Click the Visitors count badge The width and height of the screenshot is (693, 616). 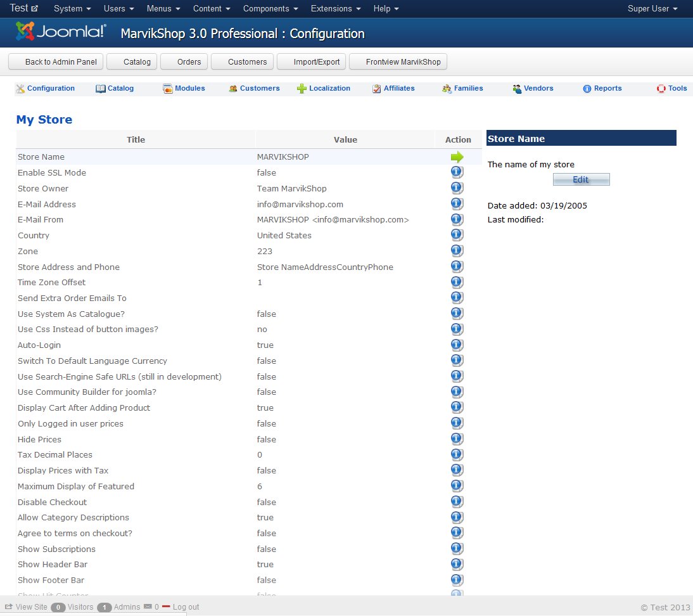[x=58, y=607]
